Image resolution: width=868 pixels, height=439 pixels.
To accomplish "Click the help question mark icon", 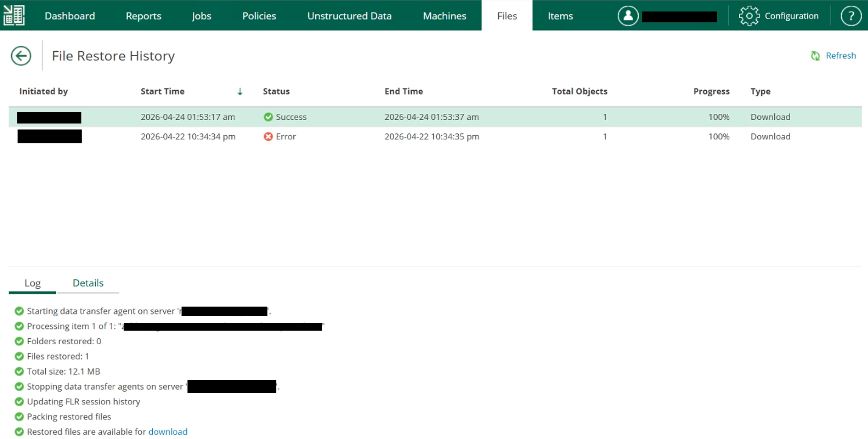I will tap(851, 16).
